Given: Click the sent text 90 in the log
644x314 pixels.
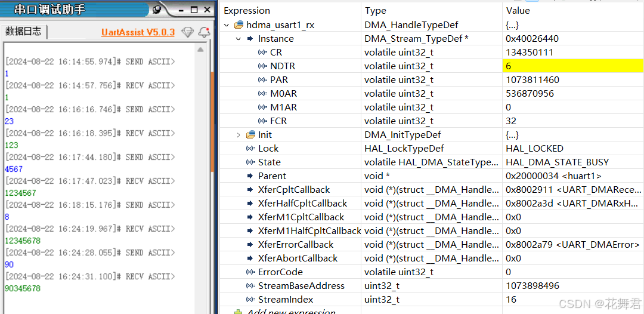Looking at the screenshot, I should 9,264.
